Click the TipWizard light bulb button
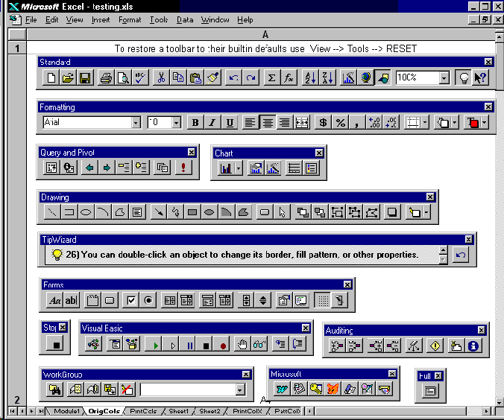 click(x=464, y=77)
